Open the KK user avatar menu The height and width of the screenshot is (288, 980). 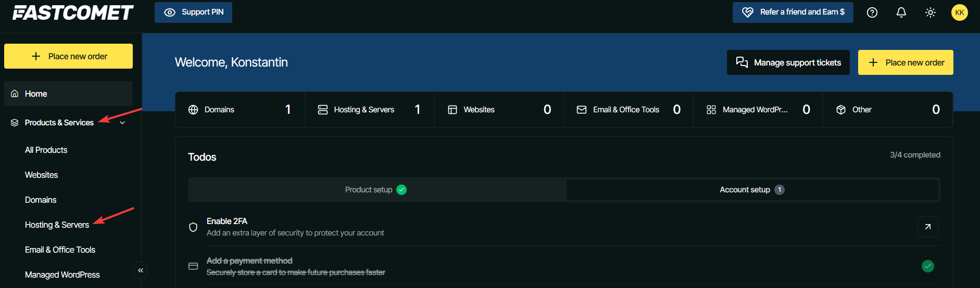coord(959,12)
